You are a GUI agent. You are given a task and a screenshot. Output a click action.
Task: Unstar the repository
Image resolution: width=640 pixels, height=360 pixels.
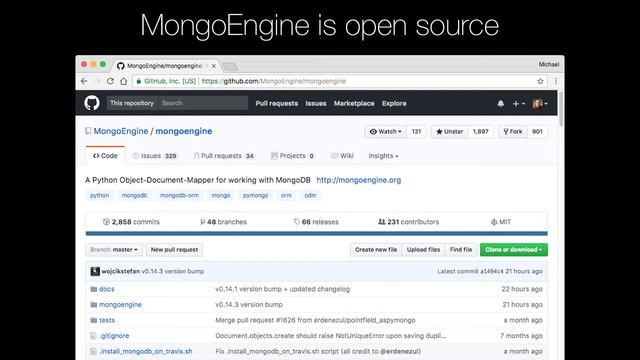coord(449,131)
